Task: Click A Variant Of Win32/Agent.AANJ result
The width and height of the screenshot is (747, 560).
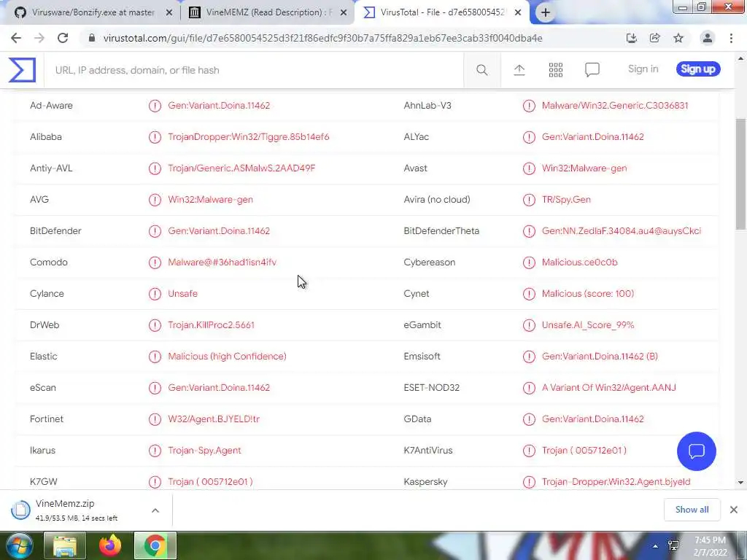Action: pyautogui.click(x=609, y=388)
